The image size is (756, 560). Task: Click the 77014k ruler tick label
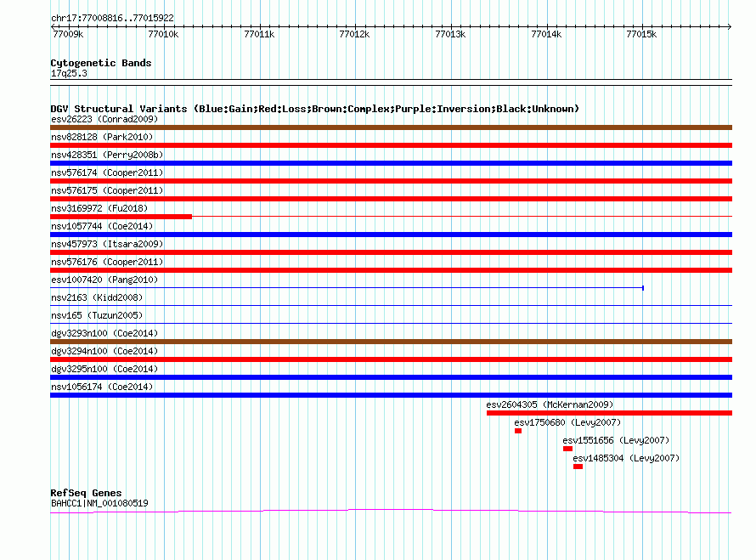pyautogui.click(x=545, y=35)
